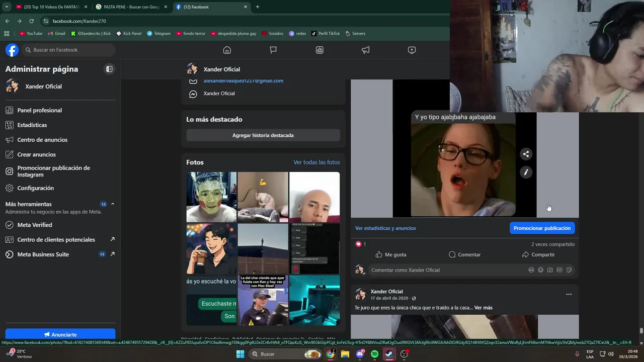Collapse the Administrar página sidebar

click(x=109, y=69)
